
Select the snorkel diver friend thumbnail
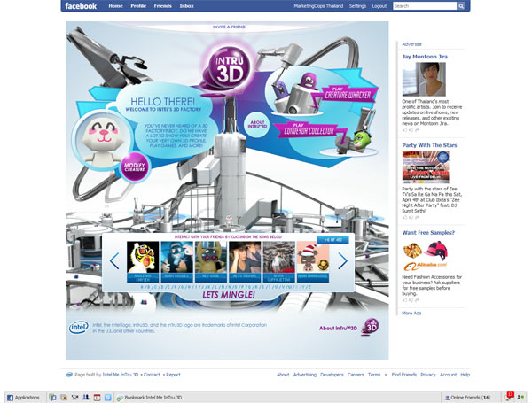pyautogui.click(x=176, y=257)
